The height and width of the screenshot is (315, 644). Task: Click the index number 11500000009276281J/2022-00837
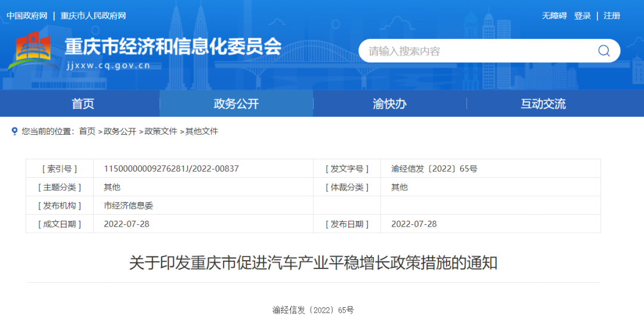pos(171,169)
